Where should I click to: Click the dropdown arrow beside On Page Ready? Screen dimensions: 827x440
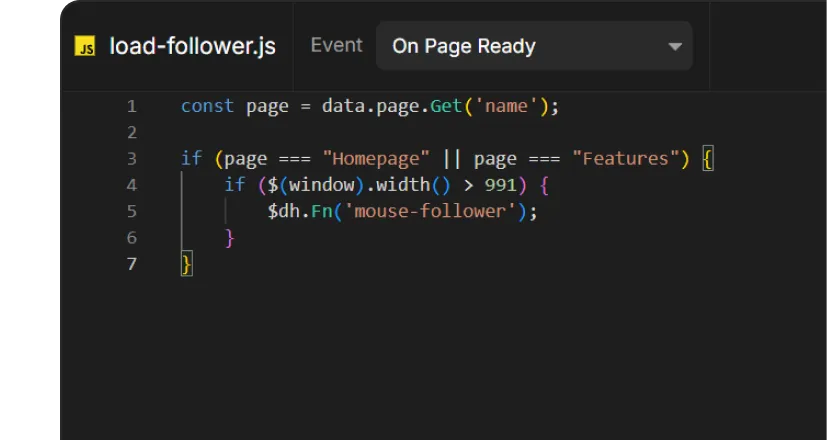675,46
